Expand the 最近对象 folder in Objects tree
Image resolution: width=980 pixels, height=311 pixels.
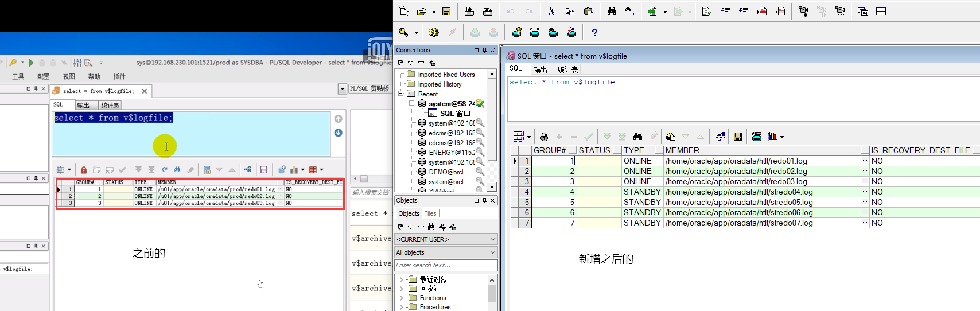pos(401,280)
